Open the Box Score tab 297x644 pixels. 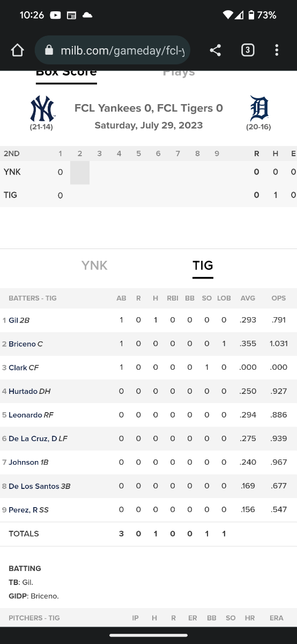coord(66,73)
